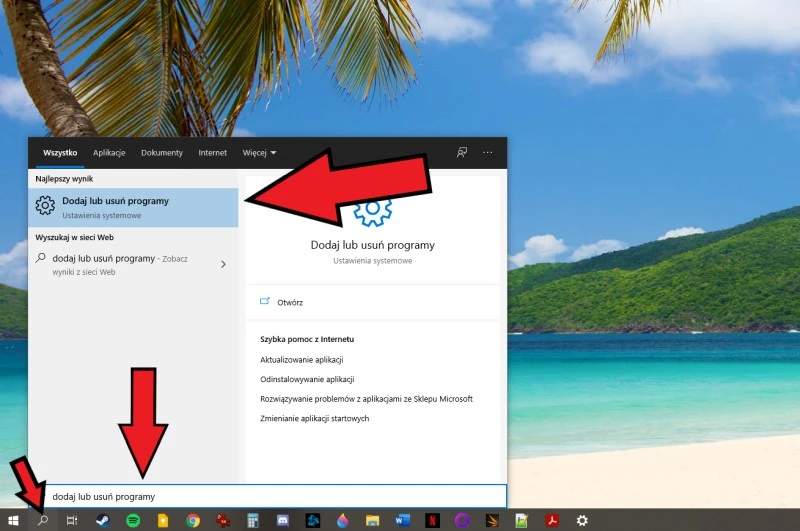Open the feedback icon in search header
Viewport: 800px width, 531px height.
tap(462, 153)
